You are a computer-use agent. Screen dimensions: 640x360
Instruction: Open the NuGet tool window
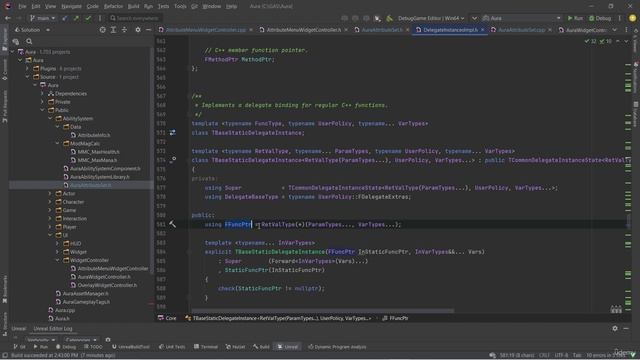click(236, 347)
